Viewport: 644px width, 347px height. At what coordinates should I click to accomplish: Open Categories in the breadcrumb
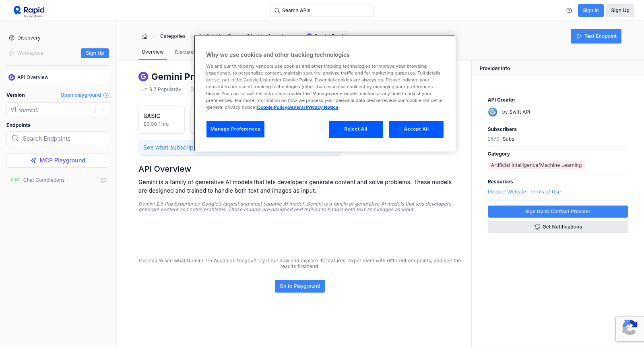coord(173,36)
